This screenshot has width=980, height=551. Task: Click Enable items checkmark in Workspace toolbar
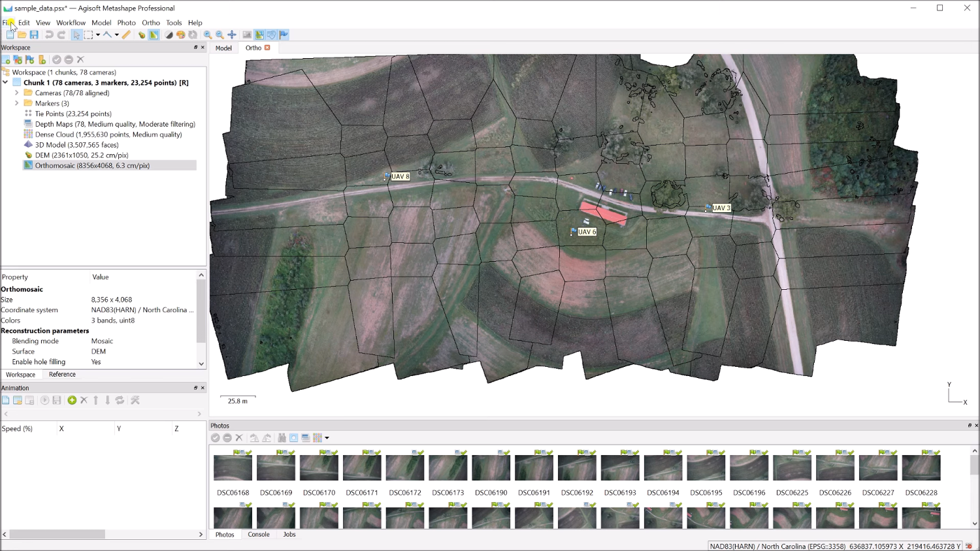pos(57,59)
